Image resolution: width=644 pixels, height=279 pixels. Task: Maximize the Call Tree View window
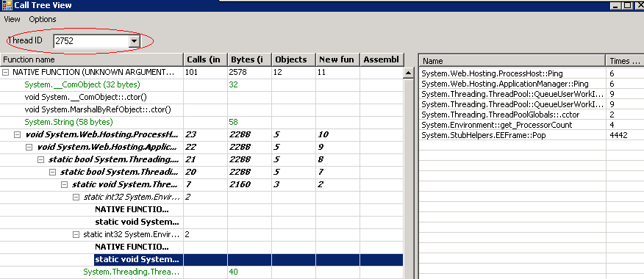(x=627, y=5)
